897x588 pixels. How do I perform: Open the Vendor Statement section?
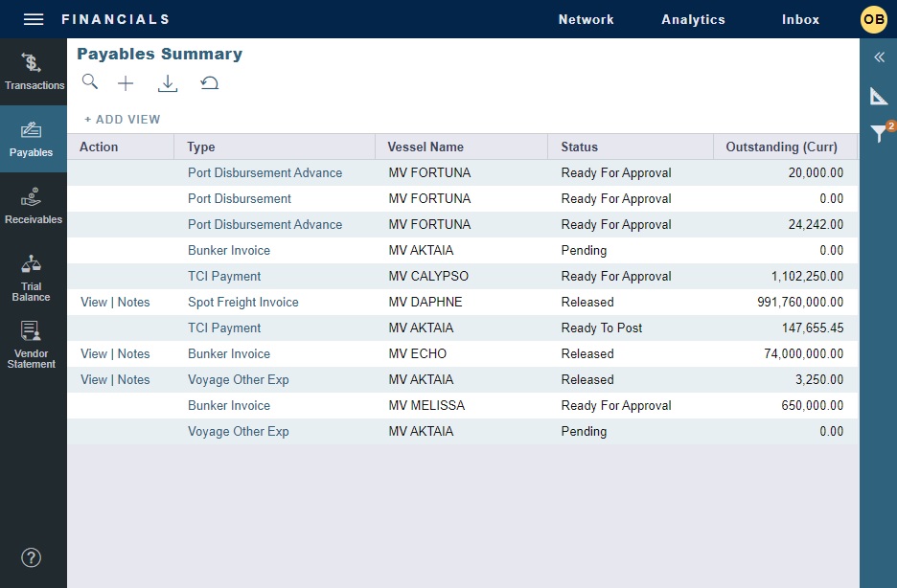point(33,343)
